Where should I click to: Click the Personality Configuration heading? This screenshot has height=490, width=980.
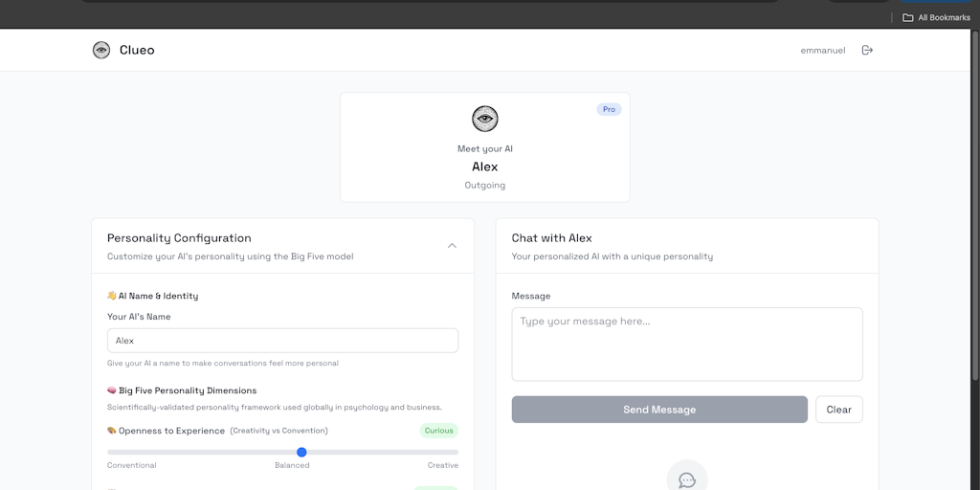pyautogui.click(x=179, y=238)
